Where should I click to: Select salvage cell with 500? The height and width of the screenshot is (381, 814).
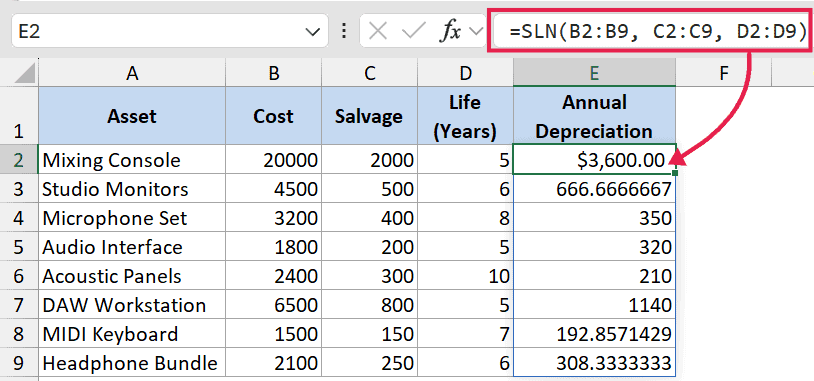point(369,188)
